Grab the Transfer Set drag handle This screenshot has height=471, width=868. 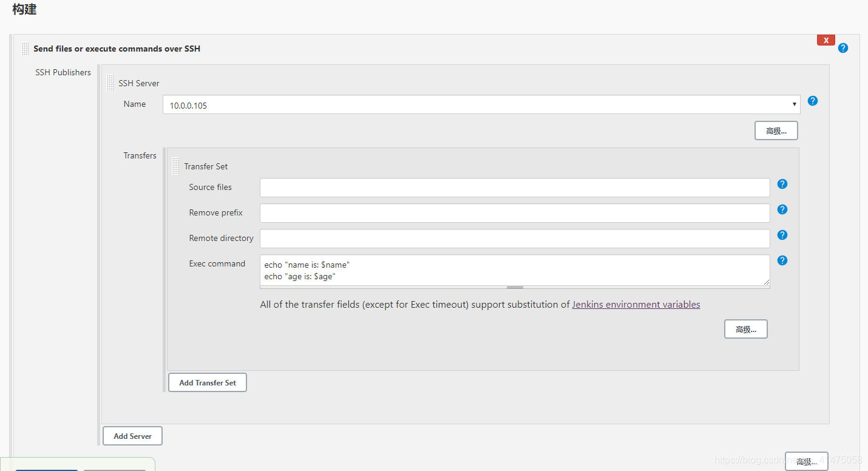point(175,166)
